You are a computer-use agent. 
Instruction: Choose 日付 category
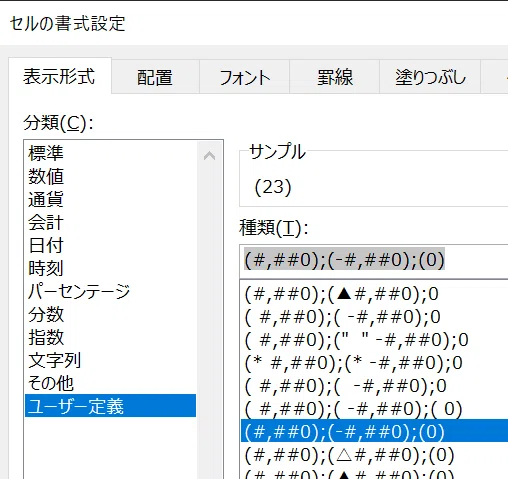pos(110,245)
